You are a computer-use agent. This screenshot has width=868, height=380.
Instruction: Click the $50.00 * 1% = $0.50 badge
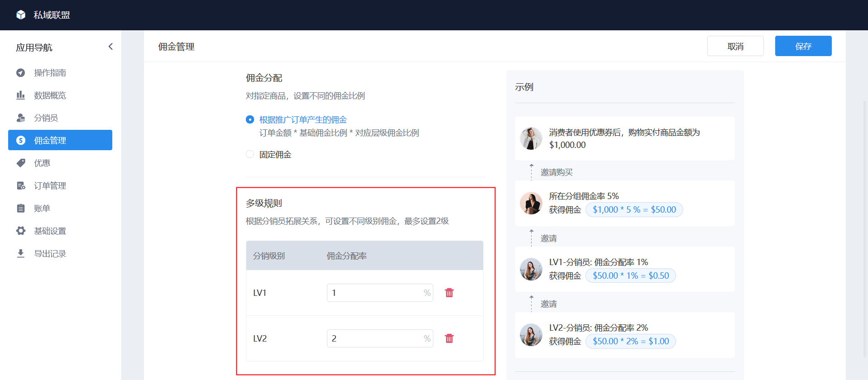[631, 275]
